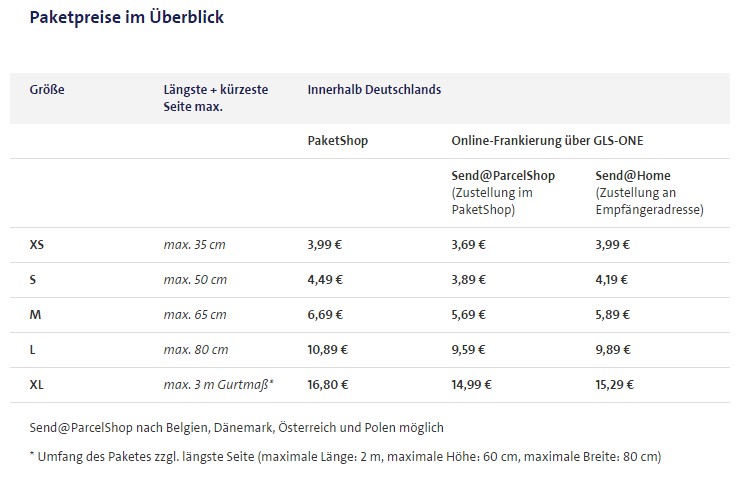The image size is (744, 477).
Task: Click the footnote about 'Umfang des Paketes'
Action: [345, 457]
